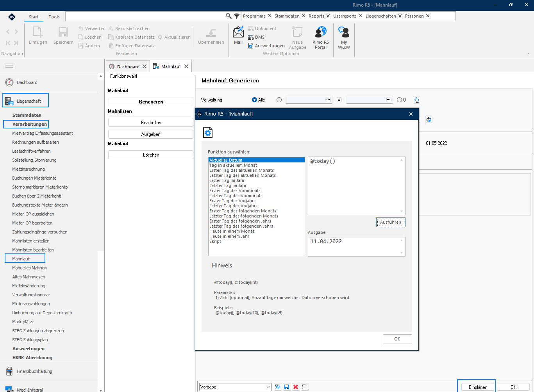
Task: Select 'Tag in aktuellem Monat' function
Action: tap(257, 165)
